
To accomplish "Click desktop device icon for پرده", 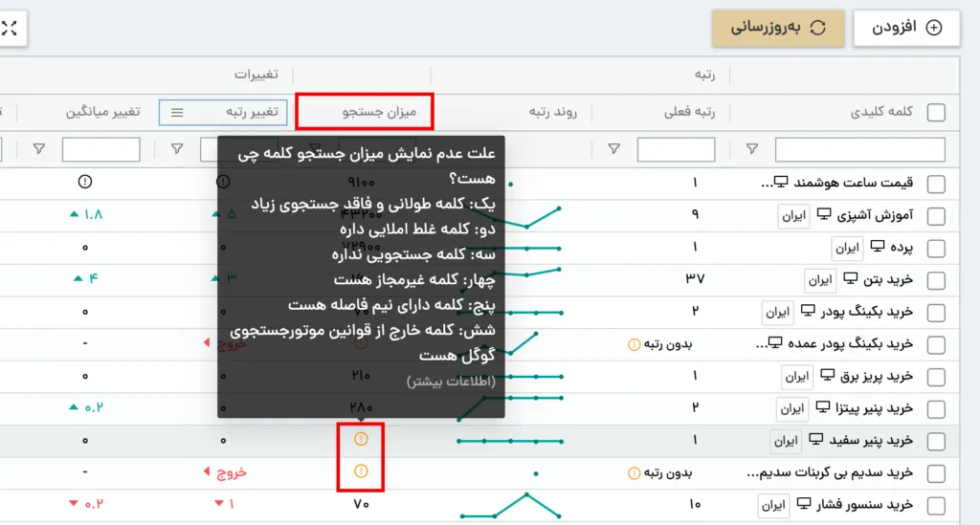I will point(879,246).
